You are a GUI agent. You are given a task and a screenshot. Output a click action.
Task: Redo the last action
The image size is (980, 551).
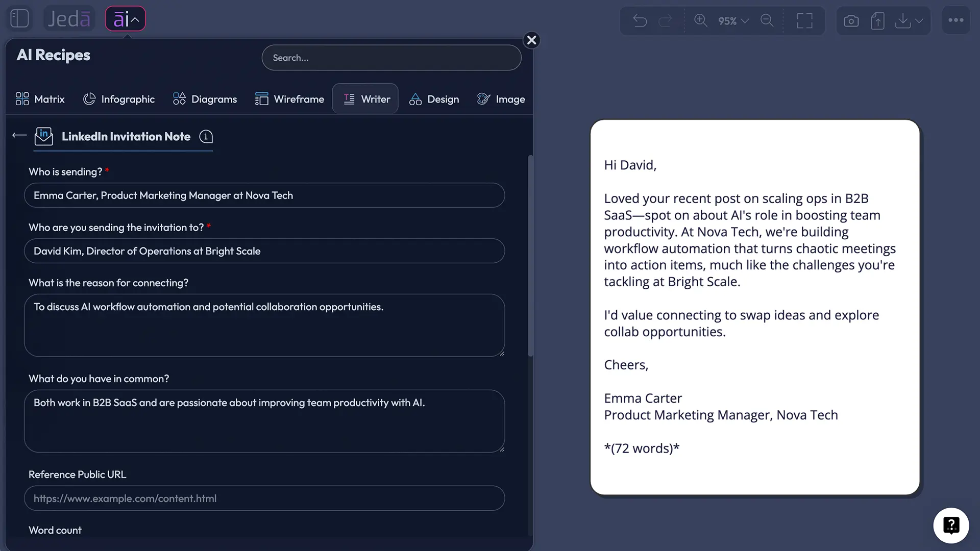tap(666, 21)
